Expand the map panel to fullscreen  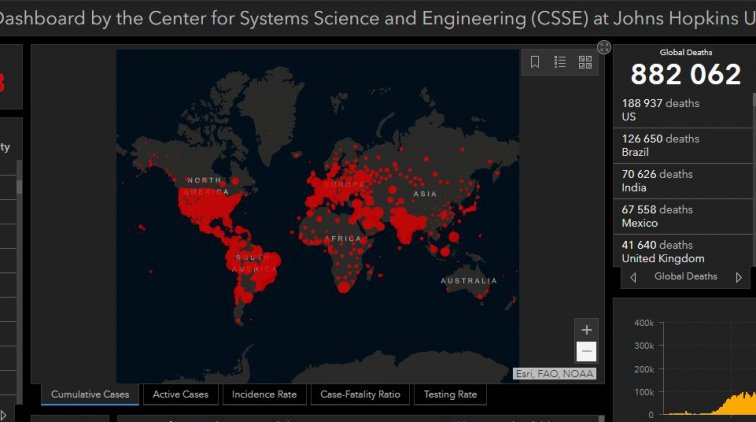click(604, 47)
